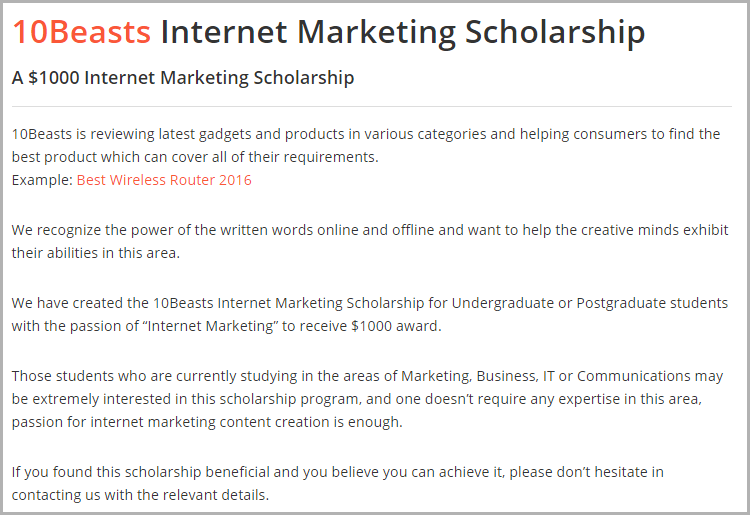Open the Best Wireless Router 2016 link
This screenshot has height=515, width=750.
pyautogui.click(x=164, y=180)
